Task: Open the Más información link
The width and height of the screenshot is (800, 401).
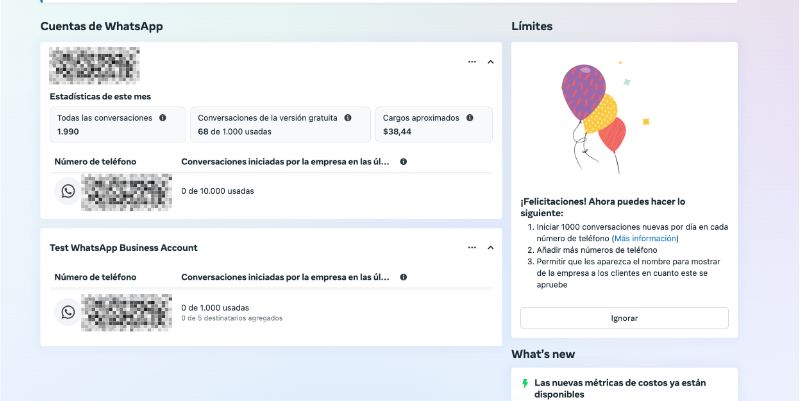Action: point(647,239)
